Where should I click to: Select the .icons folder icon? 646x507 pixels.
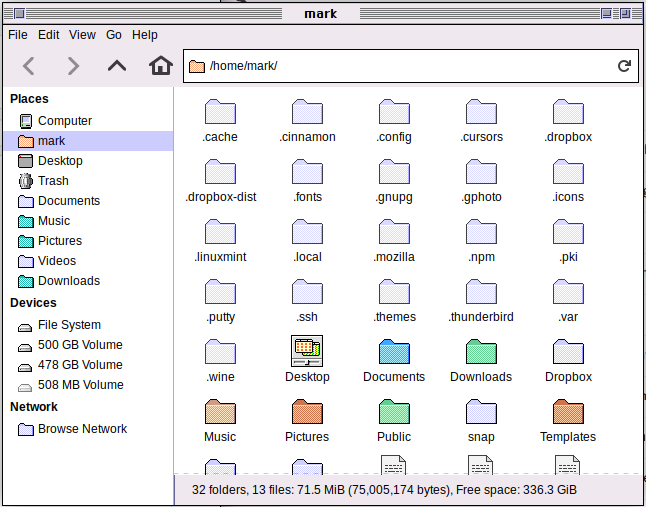pos(568,172)
